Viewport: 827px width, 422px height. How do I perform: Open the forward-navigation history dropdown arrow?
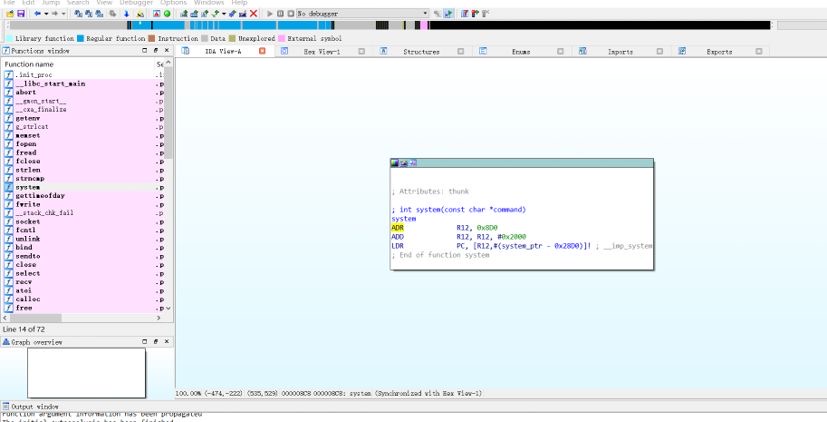tap(63, 14)
